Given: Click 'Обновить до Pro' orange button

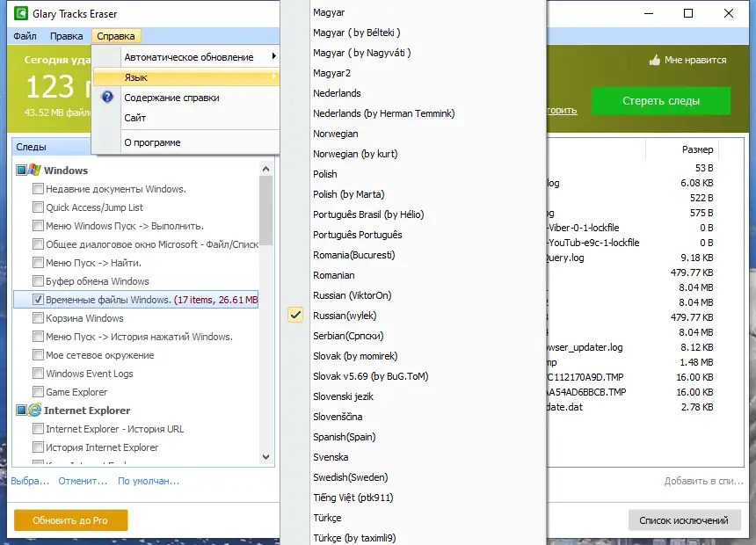Looking at the screenshot, I should (70, 520).
